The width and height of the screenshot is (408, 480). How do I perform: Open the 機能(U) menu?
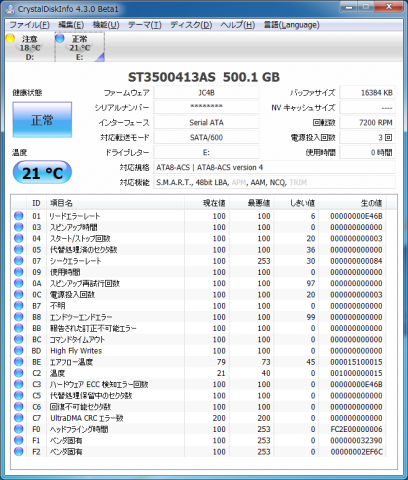pyautogui.click(x=106, y=25)
